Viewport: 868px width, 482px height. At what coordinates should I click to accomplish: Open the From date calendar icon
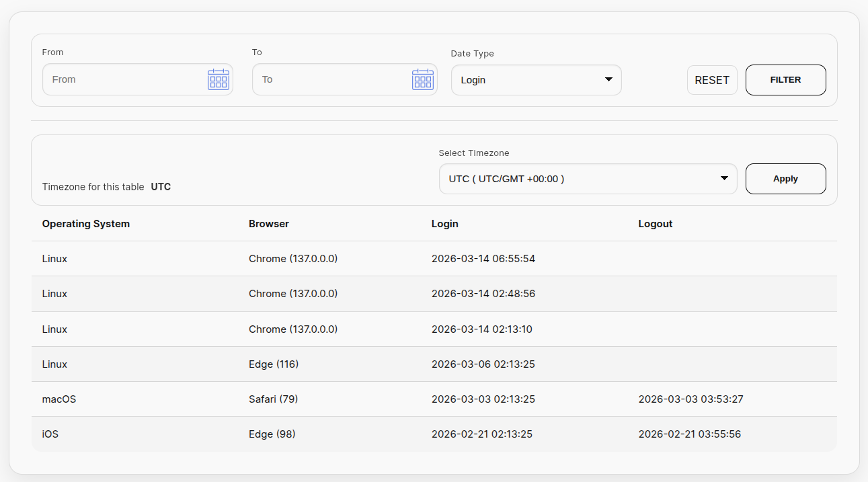219,79
